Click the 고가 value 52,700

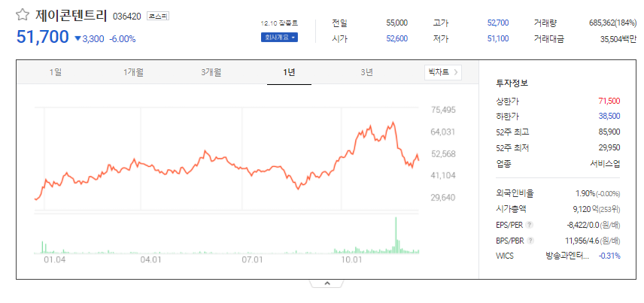(x=498, y=23)
